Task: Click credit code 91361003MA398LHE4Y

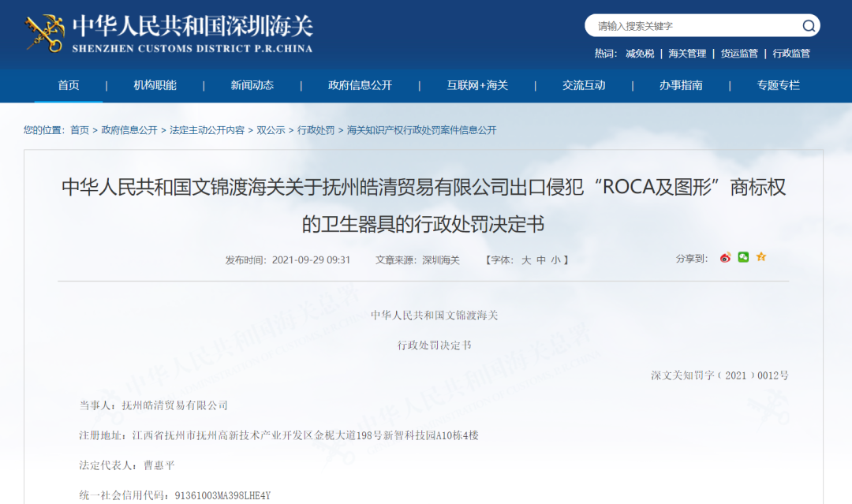Action: tap(222, 495)
